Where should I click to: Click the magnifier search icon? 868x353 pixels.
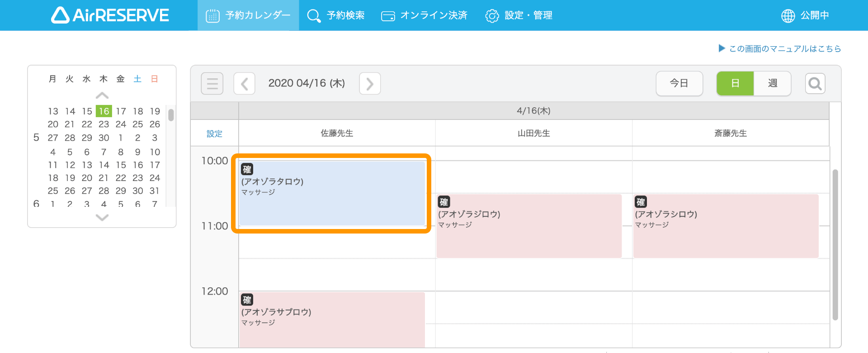click(x=815, y=83)
